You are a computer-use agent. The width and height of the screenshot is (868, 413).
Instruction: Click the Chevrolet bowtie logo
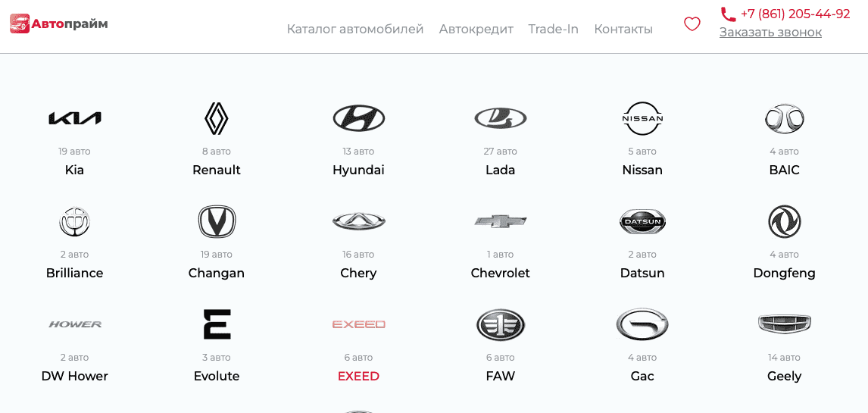[500, 221]
